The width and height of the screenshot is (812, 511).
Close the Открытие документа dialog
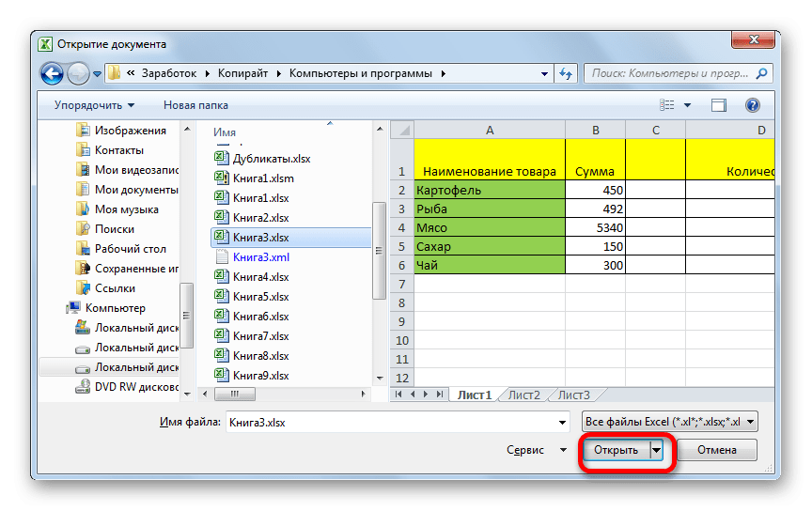pos(754,39)
